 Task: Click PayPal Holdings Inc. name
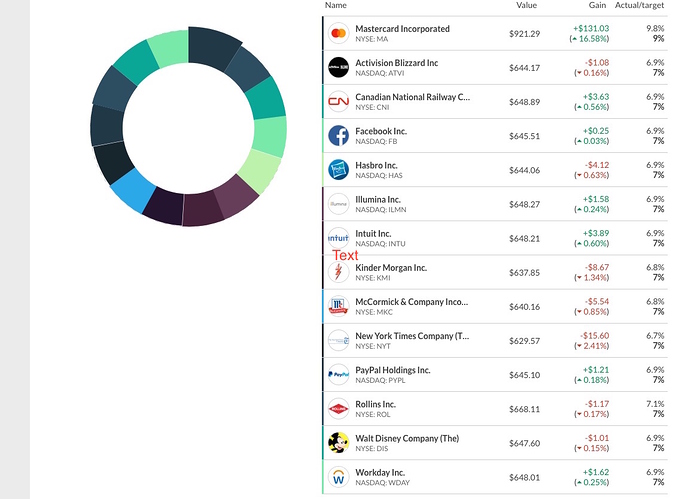393,370
